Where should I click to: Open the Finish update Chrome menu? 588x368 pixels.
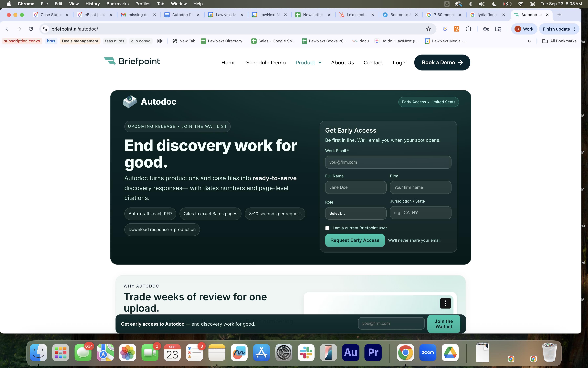point(559,29)
